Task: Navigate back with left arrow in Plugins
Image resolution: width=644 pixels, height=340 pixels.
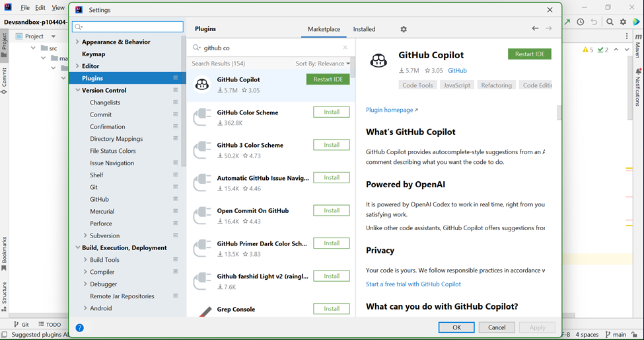Action: pos(535,28)
